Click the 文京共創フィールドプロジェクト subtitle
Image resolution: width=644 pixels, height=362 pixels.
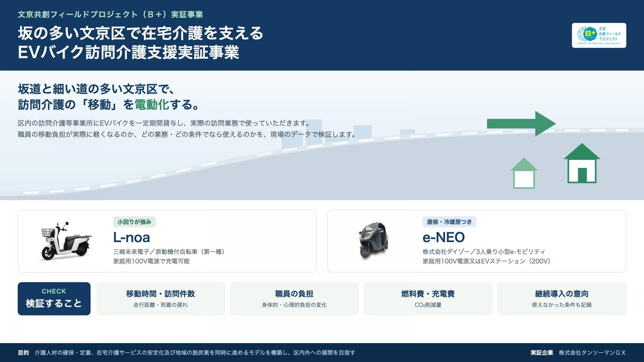[110, 14]
